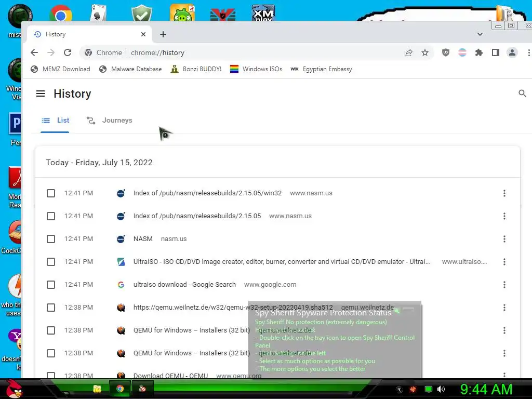The width and height of the screenshot is (532, 399).
Task: Open actions menu for UltraISO entry
Action: pos(504,262)
